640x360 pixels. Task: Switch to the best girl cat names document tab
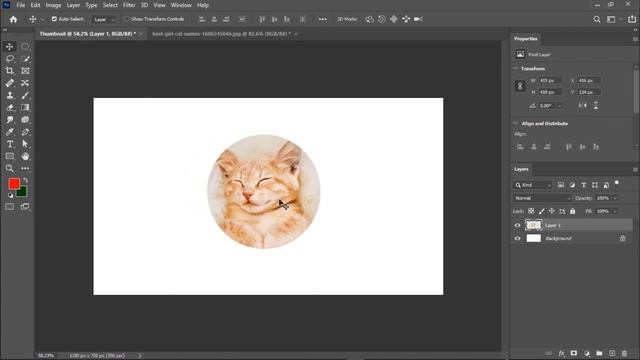[x=221, y=34]
